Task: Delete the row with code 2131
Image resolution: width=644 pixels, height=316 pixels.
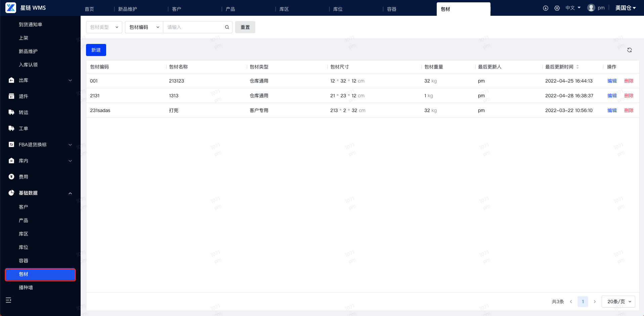Action: tap(629, 96)
